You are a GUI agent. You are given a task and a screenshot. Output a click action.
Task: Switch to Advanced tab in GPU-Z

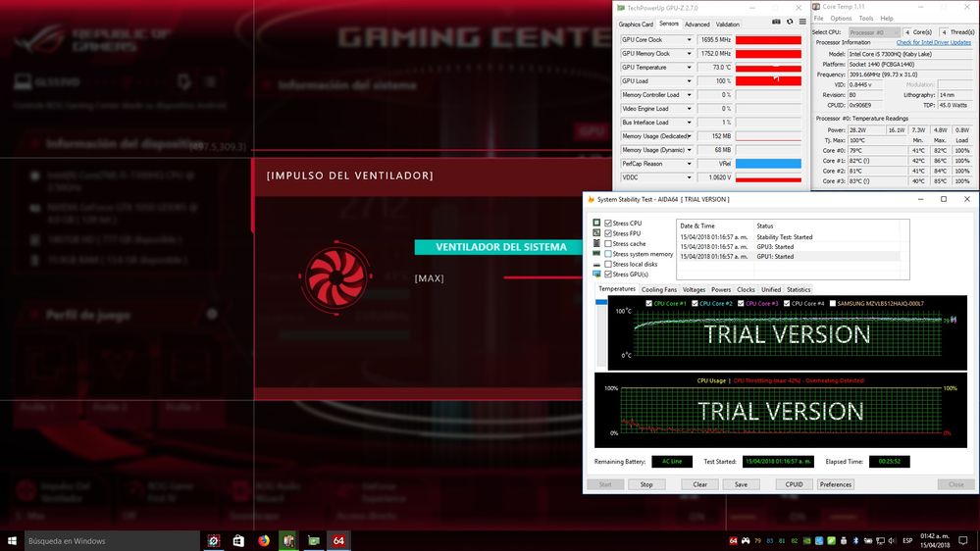pyautogui.click(x=696, y=25)
